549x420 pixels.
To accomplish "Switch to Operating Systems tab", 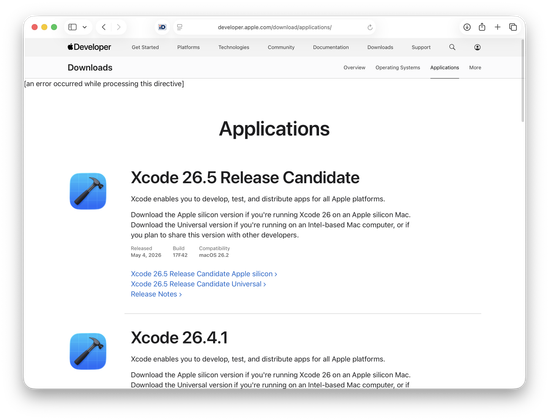I will pyautogui.click(x=398, y=68).
